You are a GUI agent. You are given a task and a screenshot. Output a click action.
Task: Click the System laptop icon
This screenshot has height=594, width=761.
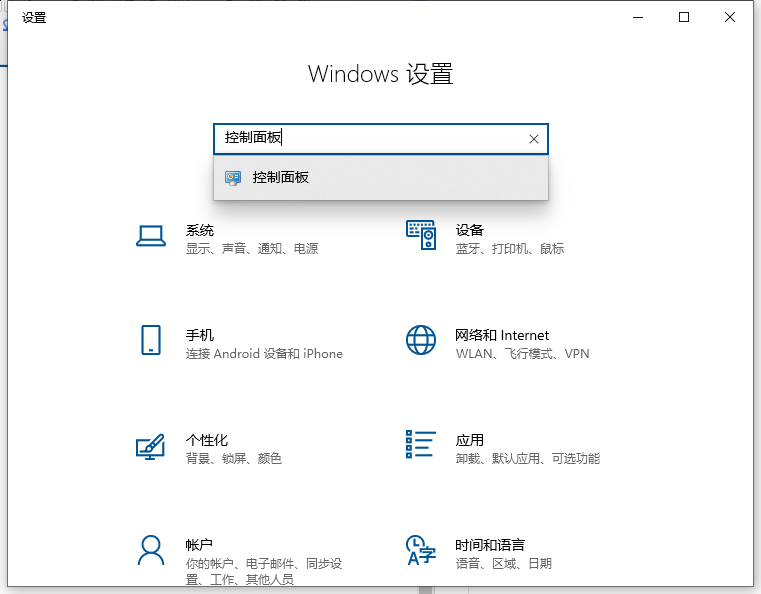click(x=150, y=236)
